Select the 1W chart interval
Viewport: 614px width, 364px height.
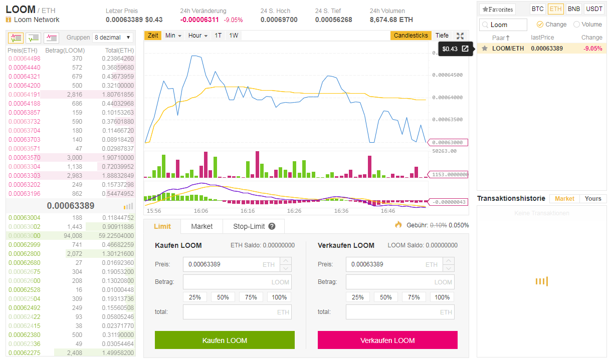point(234,36)
